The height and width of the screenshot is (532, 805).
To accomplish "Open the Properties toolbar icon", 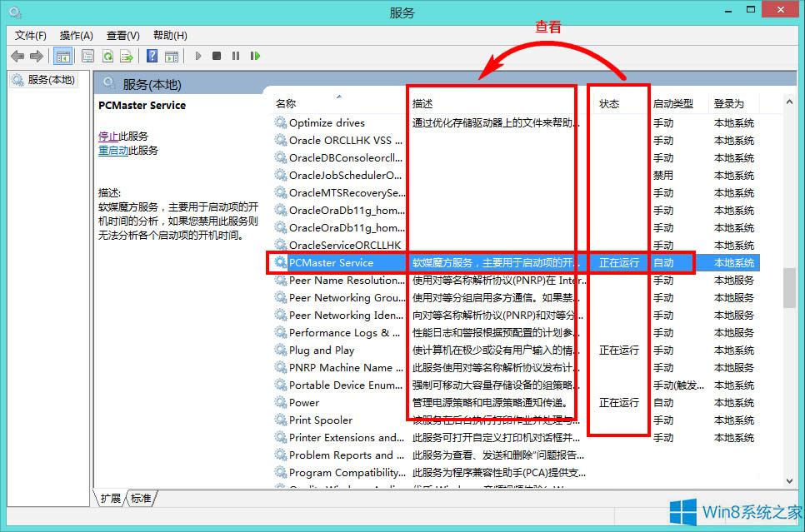I will click(x=87, y=56).
